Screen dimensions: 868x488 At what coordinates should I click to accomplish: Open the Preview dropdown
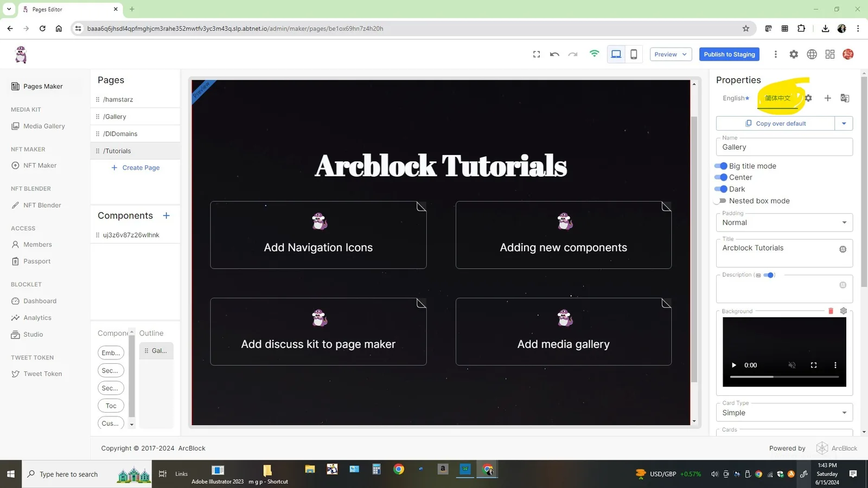coord(671,54)
